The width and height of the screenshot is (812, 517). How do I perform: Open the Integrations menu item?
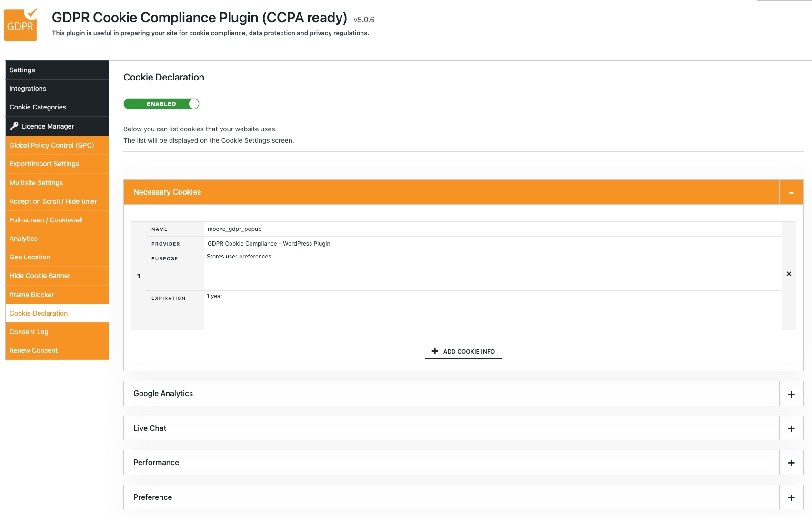click(28, 89)
